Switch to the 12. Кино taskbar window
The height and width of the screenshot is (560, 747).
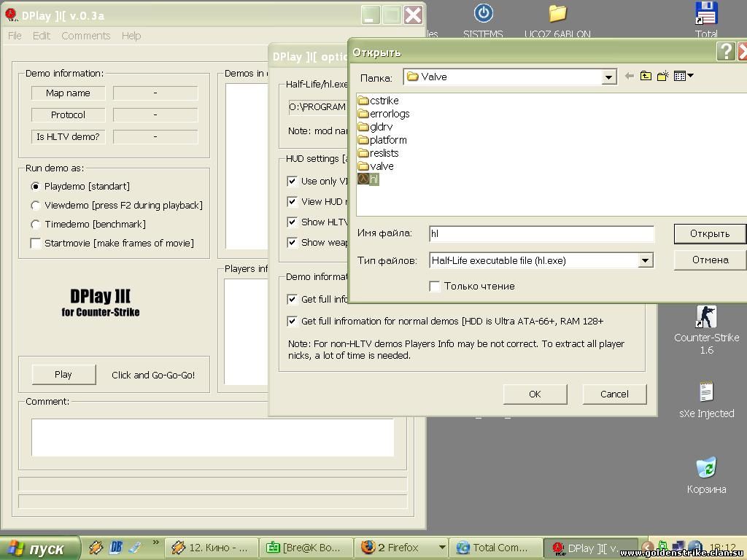click(212, 548)
